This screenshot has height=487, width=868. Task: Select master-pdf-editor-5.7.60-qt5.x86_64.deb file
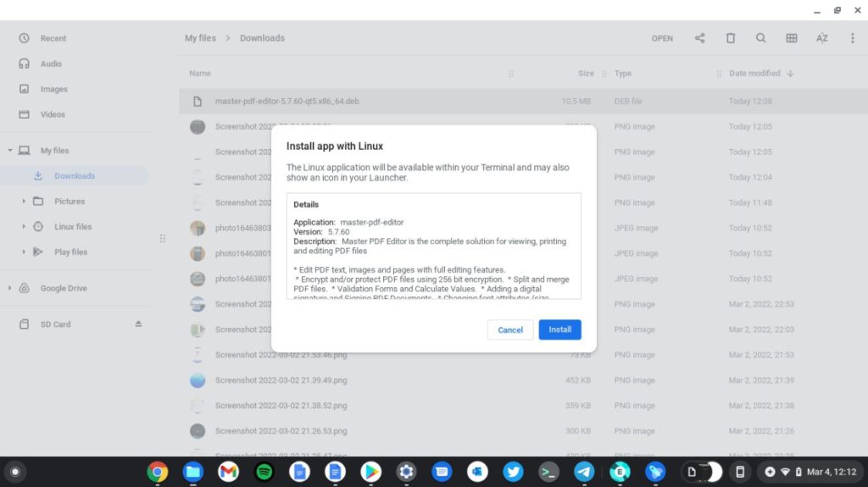coord(523,102)
